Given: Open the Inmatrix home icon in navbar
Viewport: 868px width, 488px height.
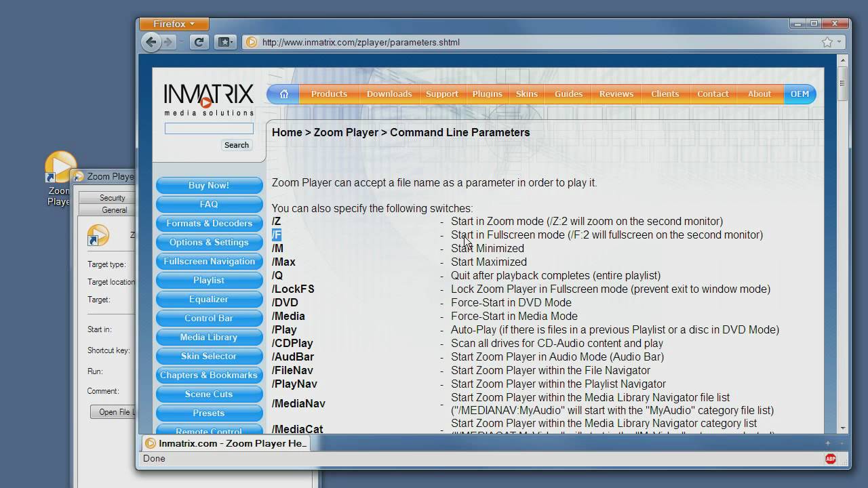Looking at the screenshot, I should point(284,94).
